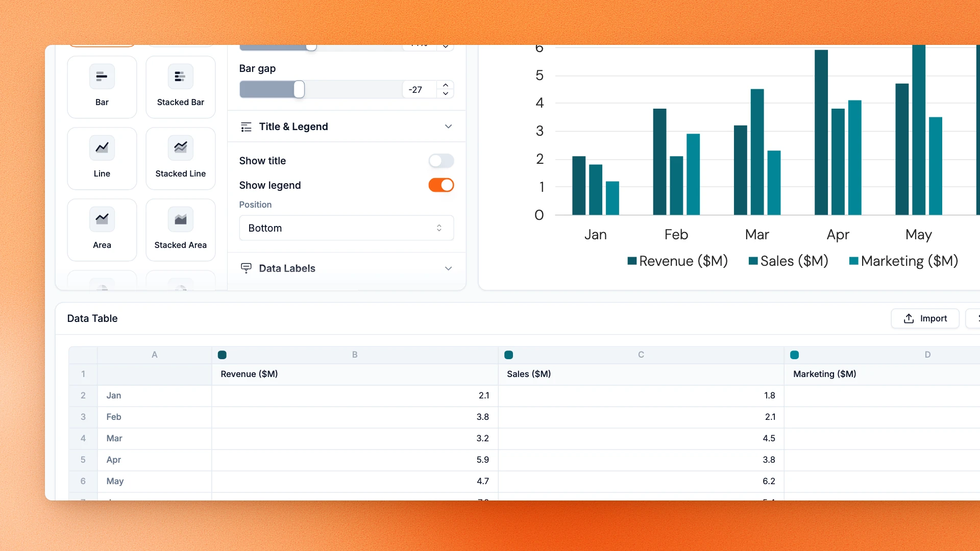This screenshot has width=980, height=551.
Task: Click the 5.9 Revenue cell for Apr
Action: coord(355,460)
